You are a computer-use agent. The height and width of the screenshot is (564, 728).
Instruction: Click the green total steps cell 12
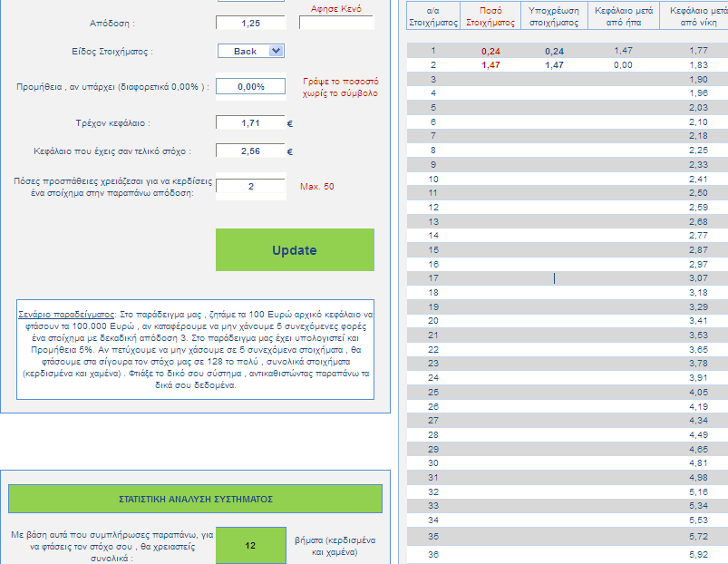click(251, 546)
